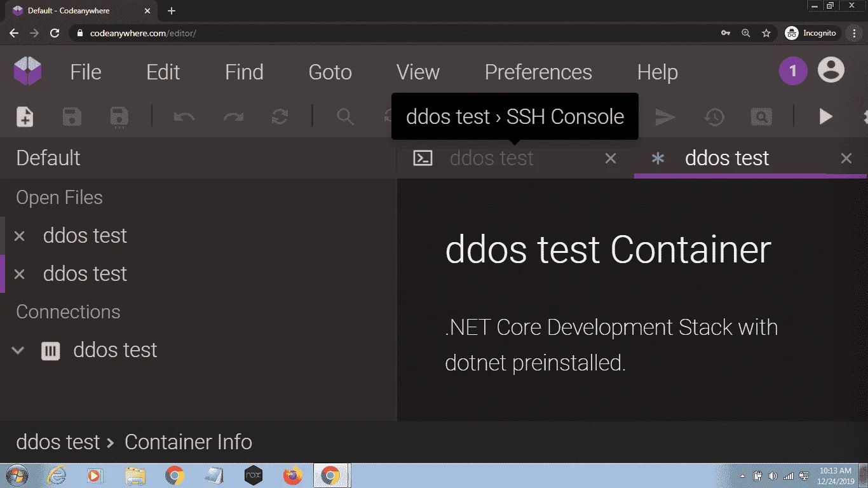Open a new browser tab
868x488 pixels.
tap(172, 11)
